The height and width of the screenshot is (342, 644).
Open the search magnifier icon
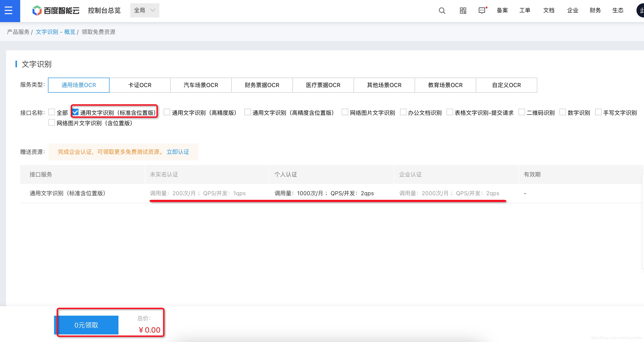pos(442,11)
